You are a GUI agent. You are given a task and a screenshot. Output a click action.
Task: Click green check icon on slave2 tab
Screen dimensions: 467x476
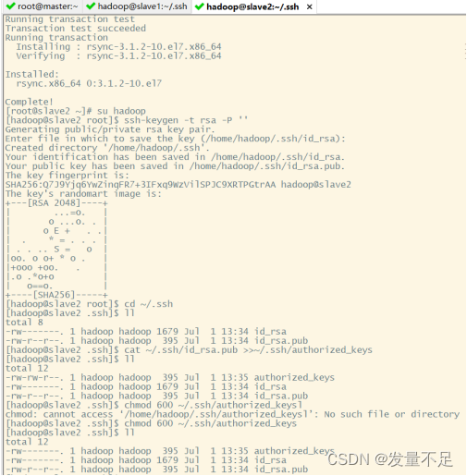click(x=200, y=6)
